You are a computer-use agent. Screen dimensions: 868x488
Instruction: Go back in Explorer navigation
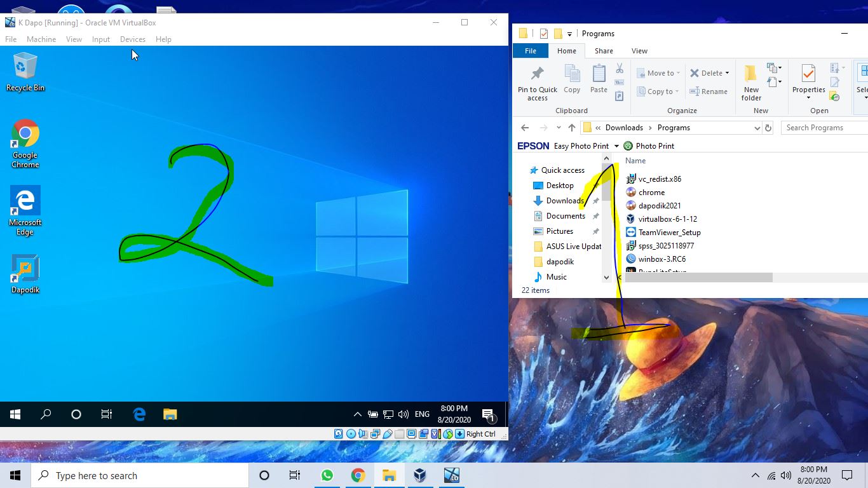[524, 128]
